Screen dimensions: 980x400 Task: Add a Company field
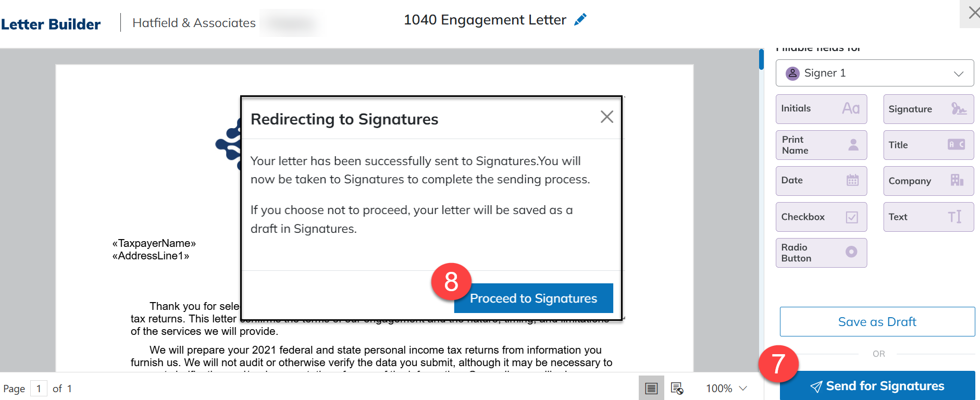(928, 181)
